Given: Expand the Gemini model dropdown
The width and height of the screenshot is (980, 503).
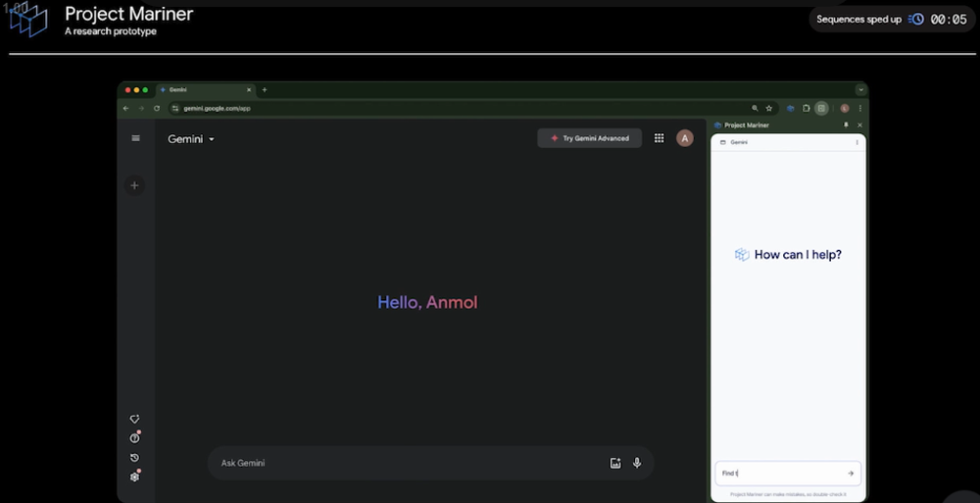Looking at the screenshot, I should [191, 139].
